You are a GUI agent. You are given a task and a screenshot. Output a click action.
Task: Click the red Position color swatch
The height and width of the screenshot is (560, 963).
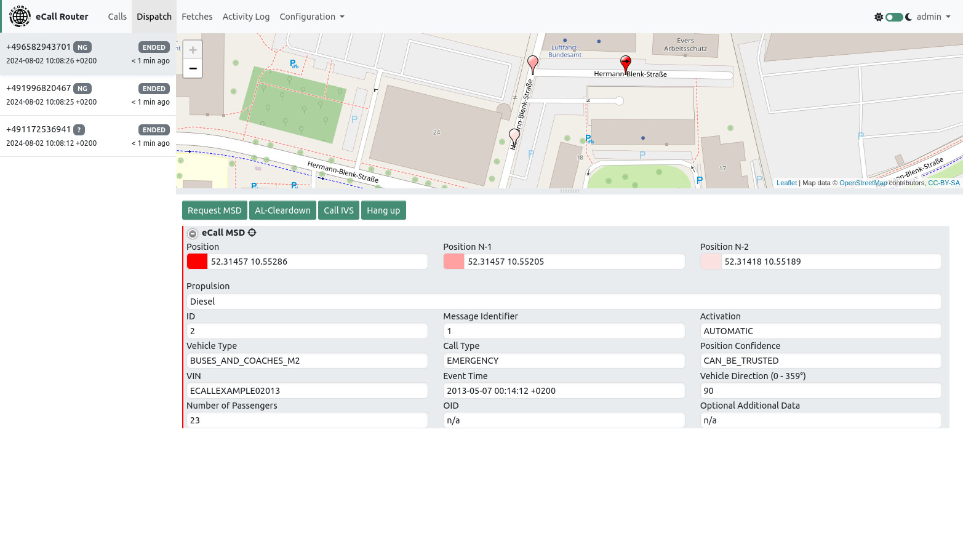(x=197, y=262)
